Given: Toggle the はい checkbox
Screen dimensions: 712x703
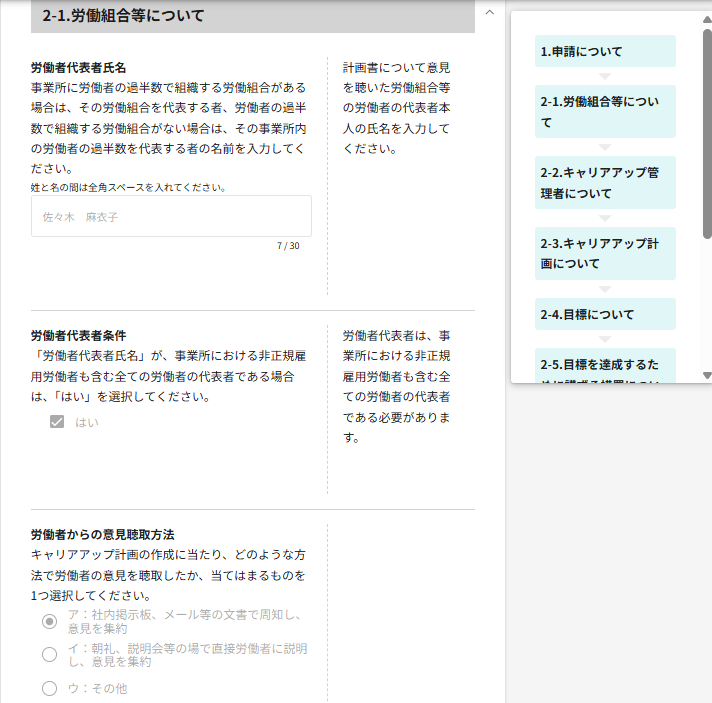Looking at the screenshot, I should coord(57,422).
